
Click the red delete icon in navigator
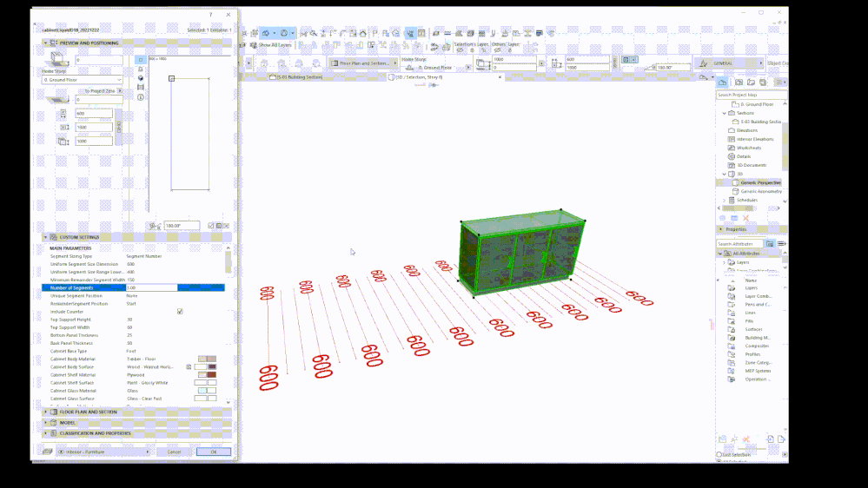[746, 218]
